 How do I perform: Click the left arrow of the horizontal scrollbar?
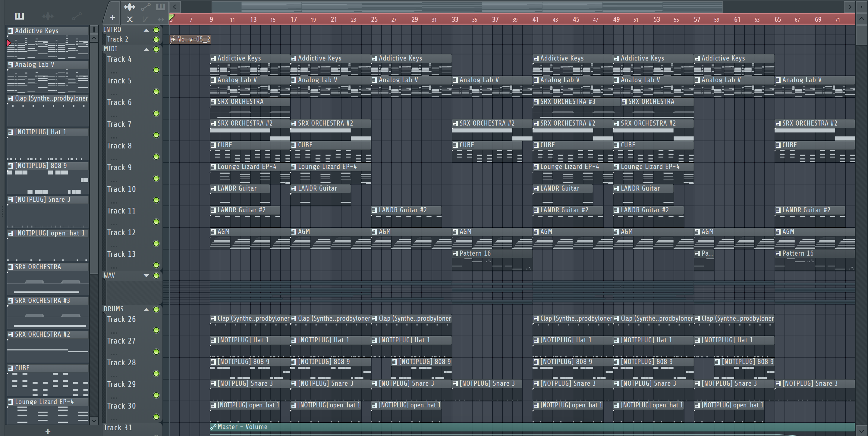click(x=175, y=6)
